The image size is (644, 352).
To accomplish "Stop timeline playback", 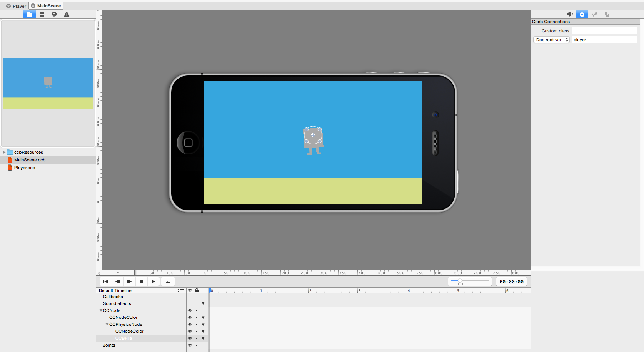I will pos(142,282).
